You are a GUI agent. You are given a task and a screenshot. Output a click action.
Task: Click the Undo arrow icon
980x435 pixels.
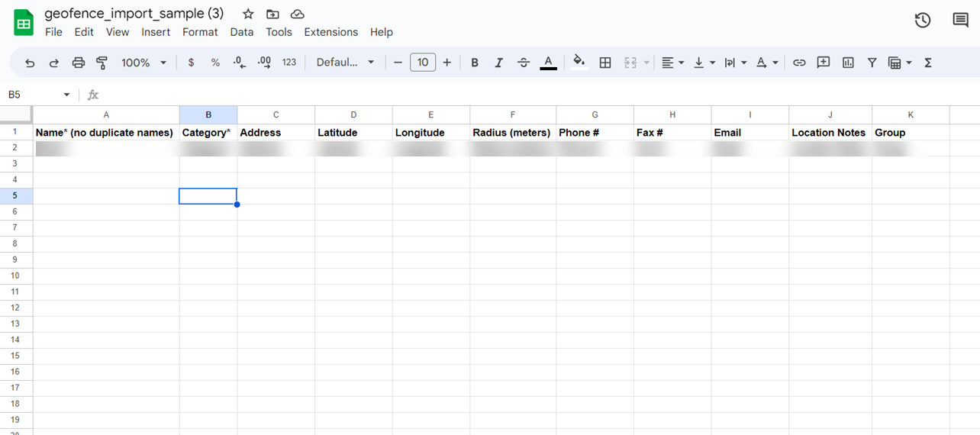pos(30,63)
